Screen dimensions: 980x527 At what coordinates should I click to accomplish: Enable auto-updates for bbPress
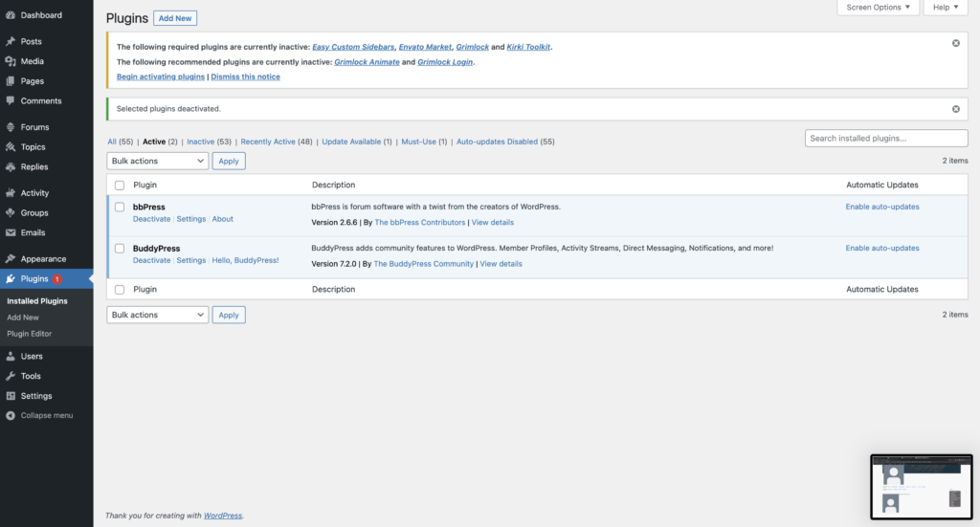(x=881, y=207)
